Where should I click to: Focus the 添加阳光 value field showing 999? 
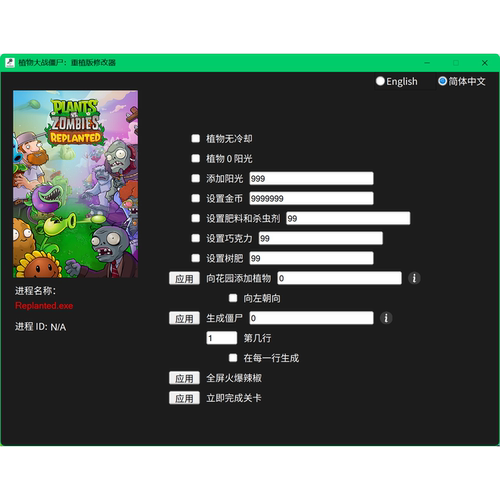pyautogui.click(x=311, y=178)
